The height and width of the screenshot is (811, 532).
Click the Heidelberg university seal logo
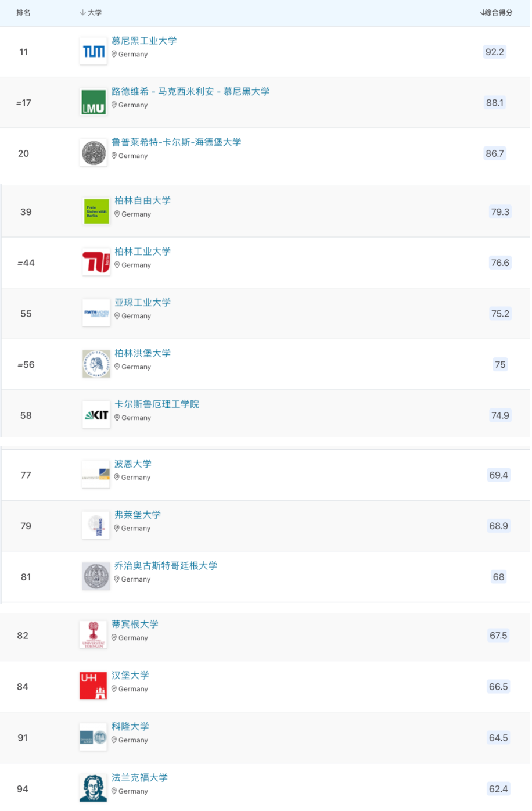94,153
